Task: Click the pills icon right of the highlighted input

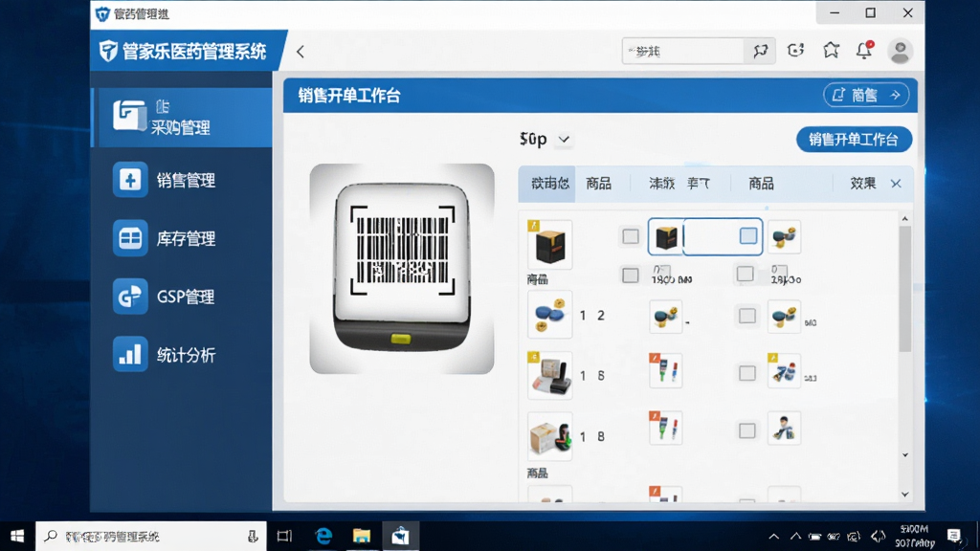Action: 784,237
